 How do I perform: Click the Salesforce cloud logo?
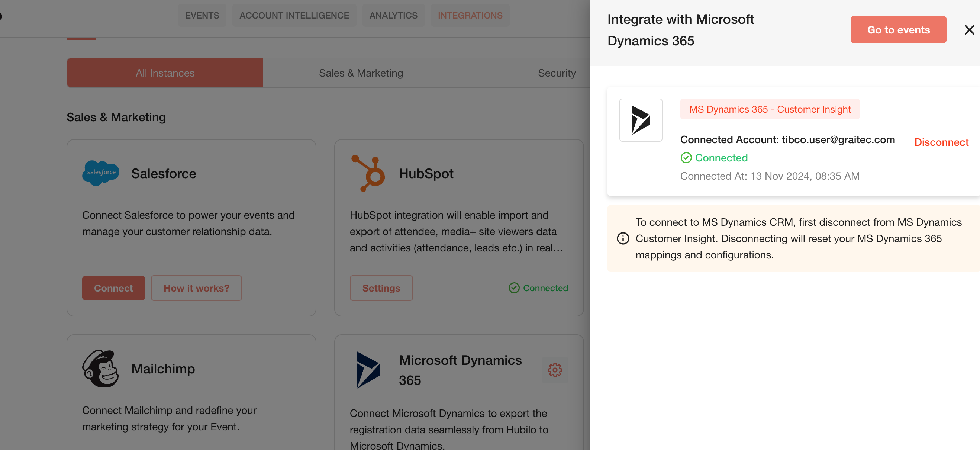[101, 173]
